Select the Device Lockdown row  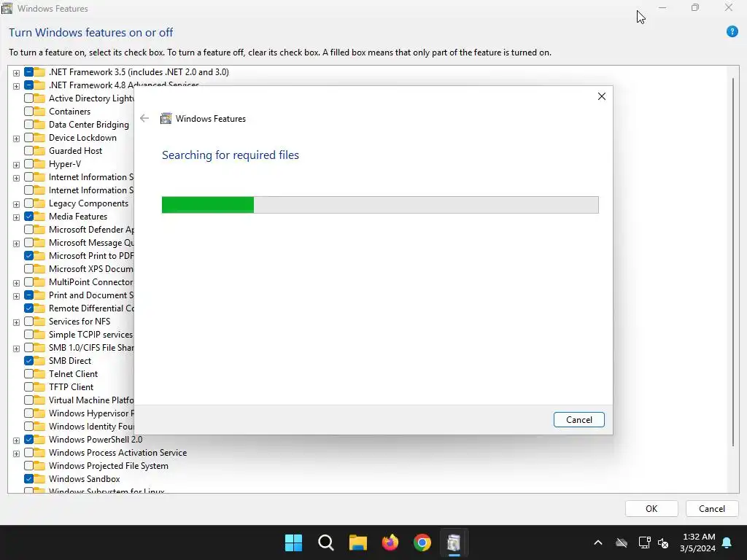click(x=82, y=138)
